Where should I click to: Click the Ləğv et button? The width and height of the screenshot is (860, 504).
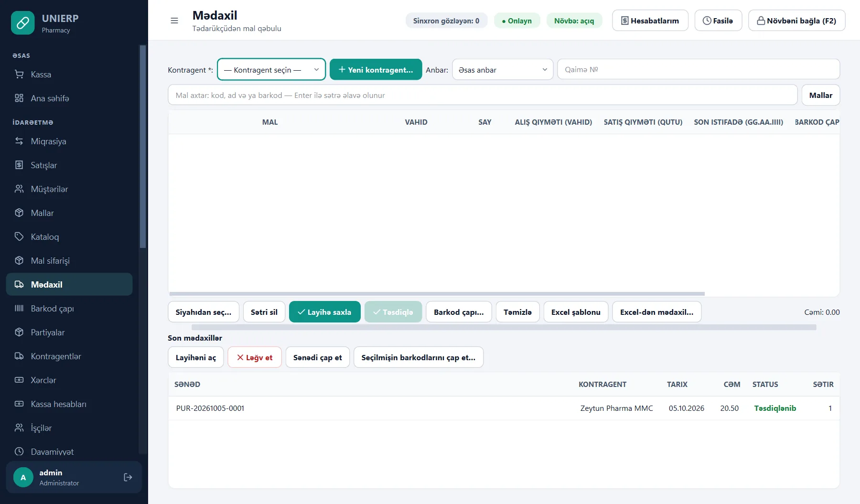coord(255,357)
